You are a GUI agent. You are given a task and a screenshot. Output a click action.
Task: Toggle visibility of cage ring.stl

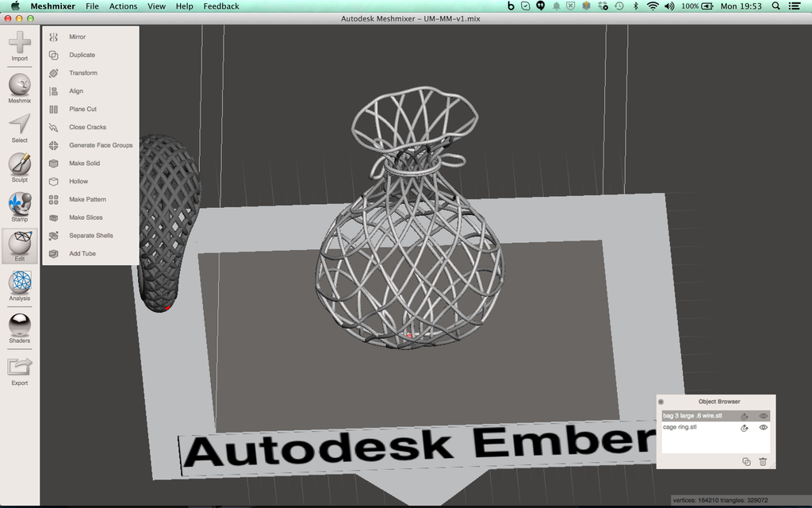(764, 427)
